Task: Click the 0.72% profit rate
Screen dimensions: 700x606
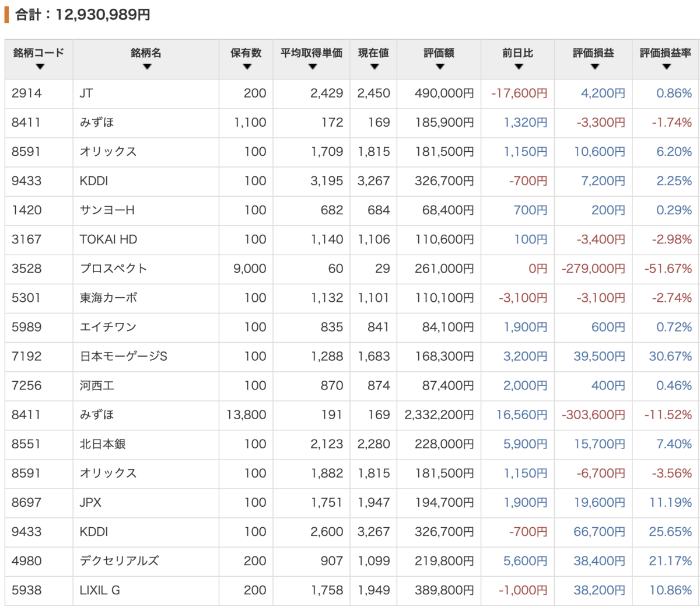Action: (x=674, y=327)
